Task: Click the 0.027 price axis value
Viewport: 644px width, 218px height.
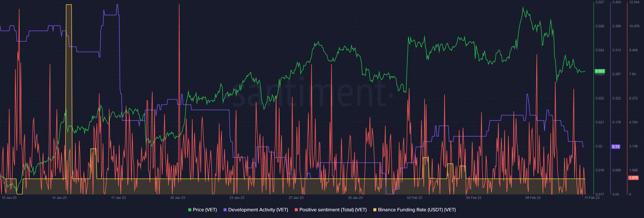Action: click(x=600, y=2)
